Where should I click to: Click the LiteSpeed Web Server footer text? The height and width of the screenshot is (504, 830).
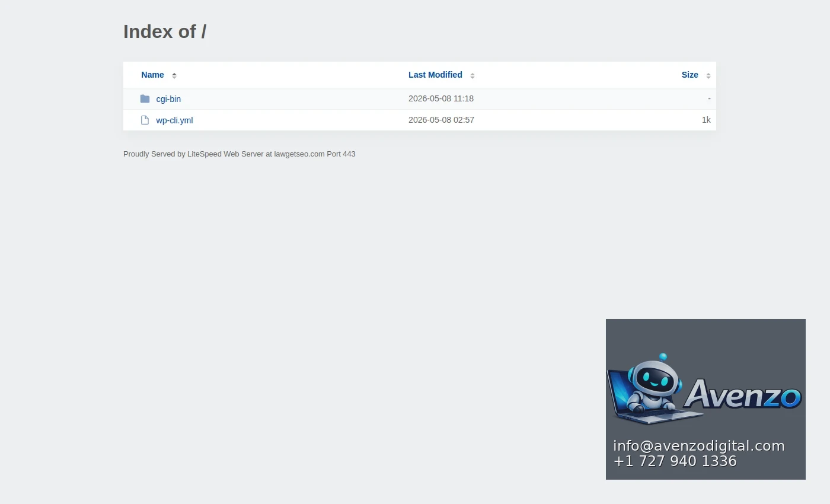click(240, 154)
